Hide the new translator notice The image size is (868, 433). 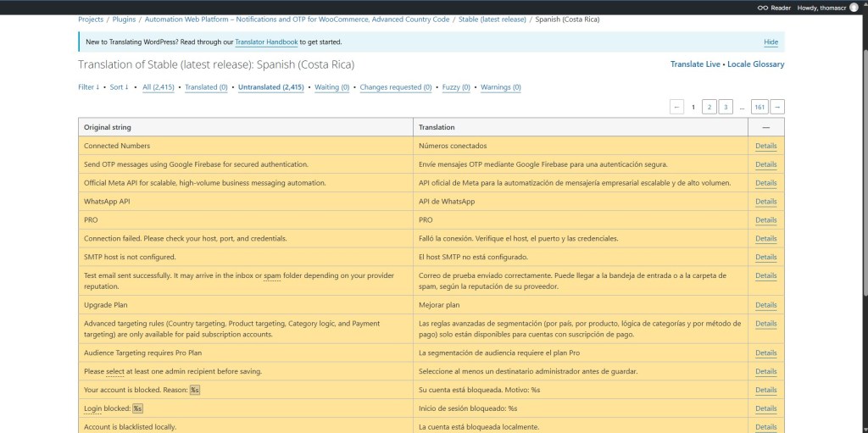pyautogui.click(x=771, y=42)
